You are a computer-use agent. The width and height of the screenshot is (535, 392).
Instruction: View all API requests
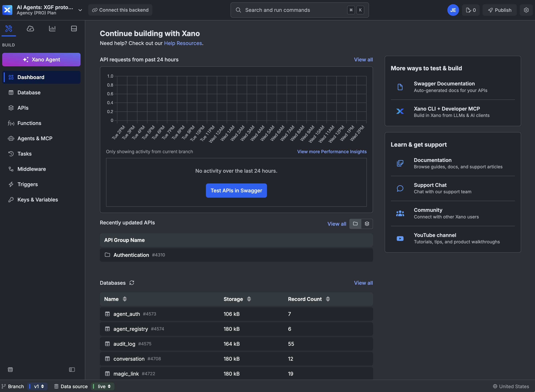coord(363,60)
